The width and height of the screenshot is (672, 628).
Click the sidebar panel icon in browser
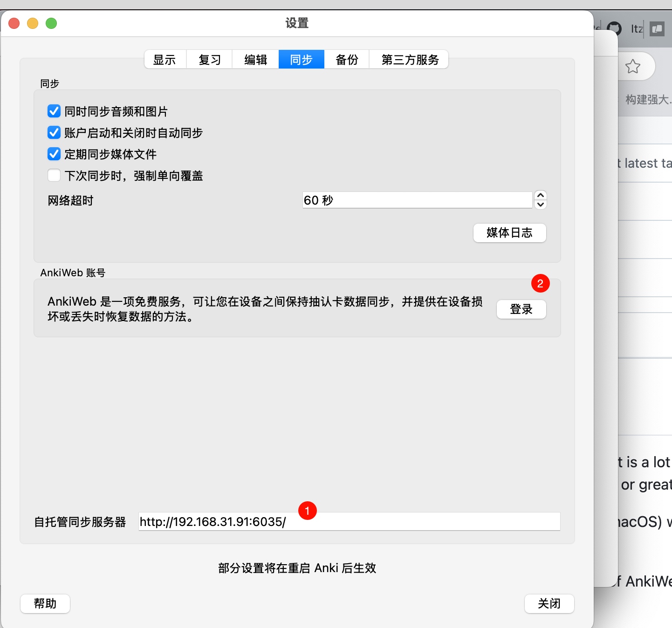657,29
